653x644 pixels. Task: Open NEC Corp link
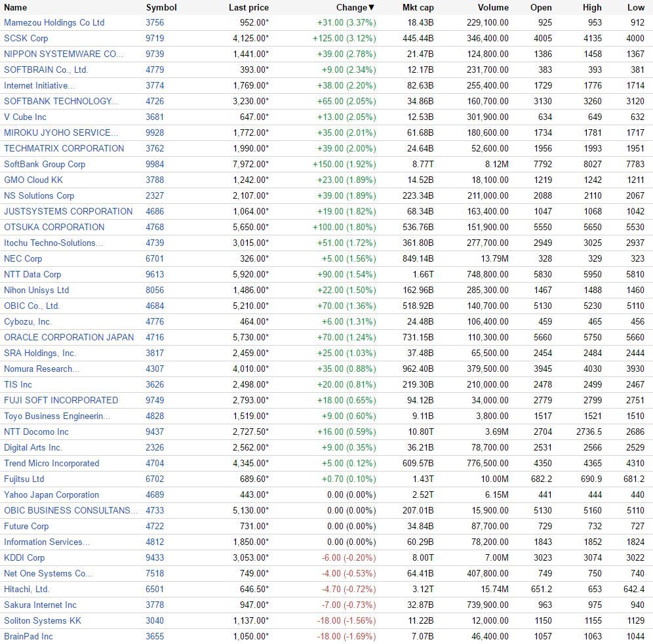pyautogui.click(x=23, y=258)
